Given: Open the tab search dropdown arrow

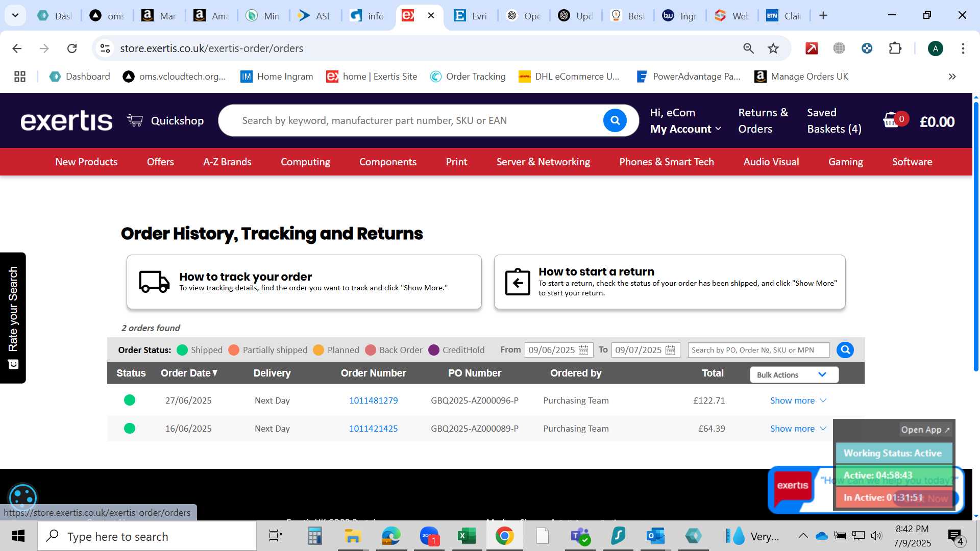Looking at the screenshot, I should 15,15.
